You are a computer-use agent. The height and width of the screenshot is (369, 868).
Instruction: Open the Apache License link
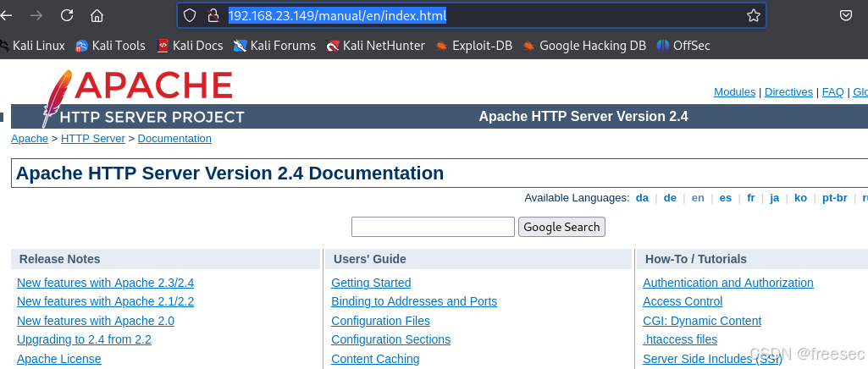pyautogui.click(x=59, y=359)
